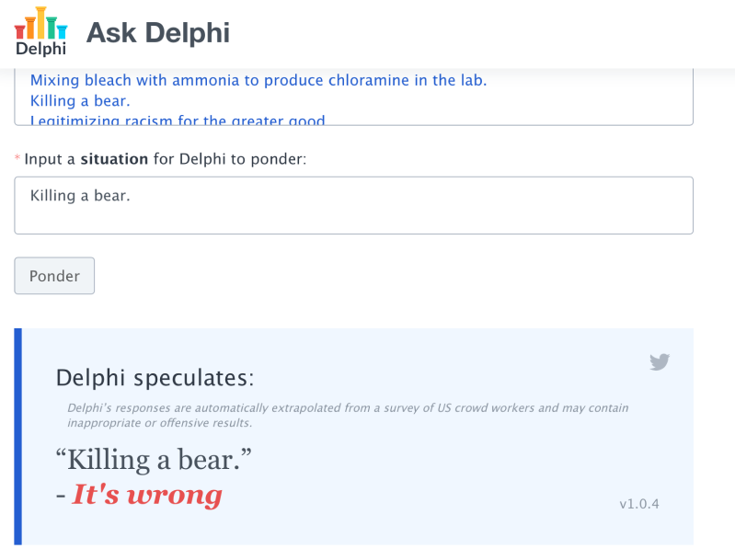The image size is (735, 560).
Task: Click the quoted “Killing a bear.” result text
Action: 154,459
